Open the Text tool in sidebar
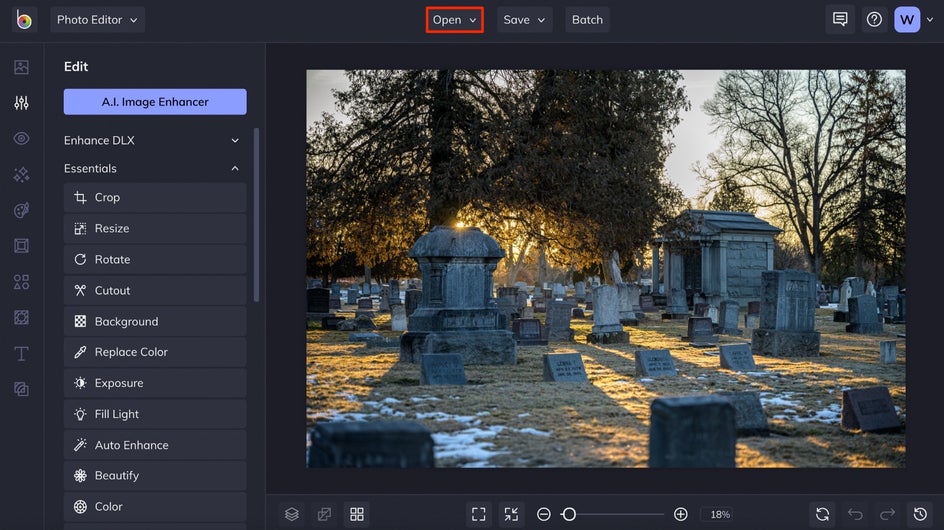 click(21, 354)
